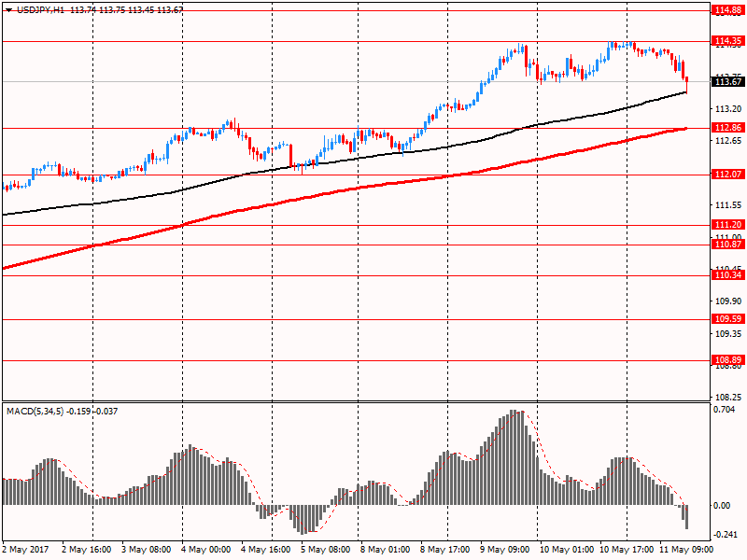Click the 11 May 09:00 time label

pos(686,550)
